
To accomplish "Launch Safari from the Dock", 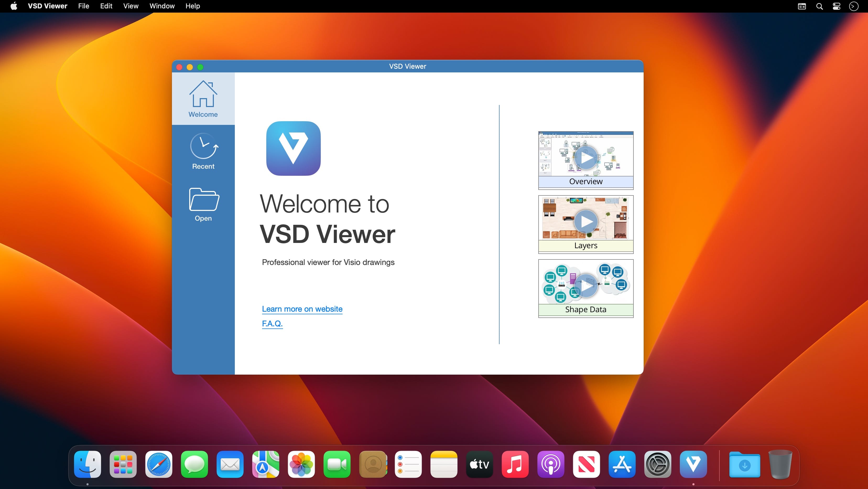I will (x=159, y=464).
